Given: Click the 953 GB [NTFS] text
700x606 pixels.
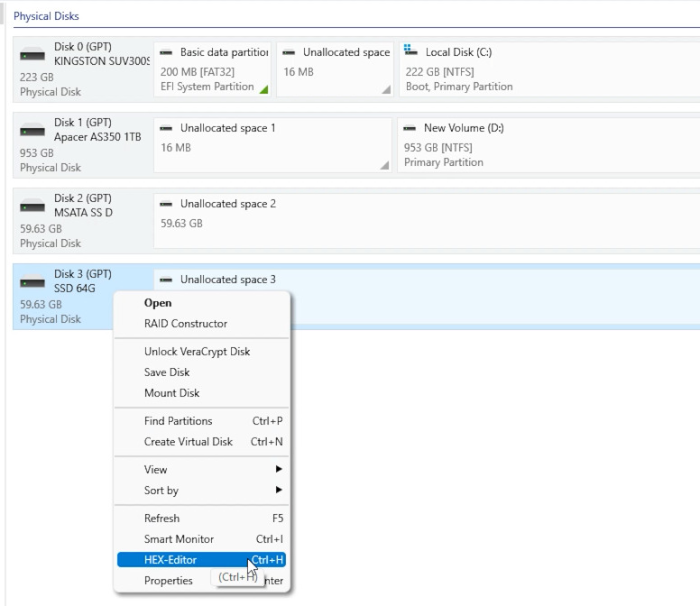Looking at the screenshot, I should point(437,148).
